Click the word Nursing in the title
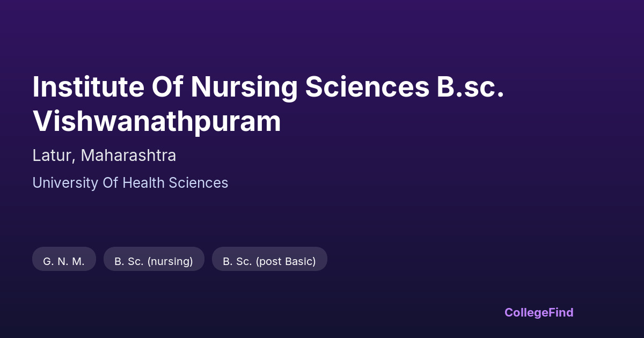This screenshot has width=644, height=338. [x=244, y=87]
